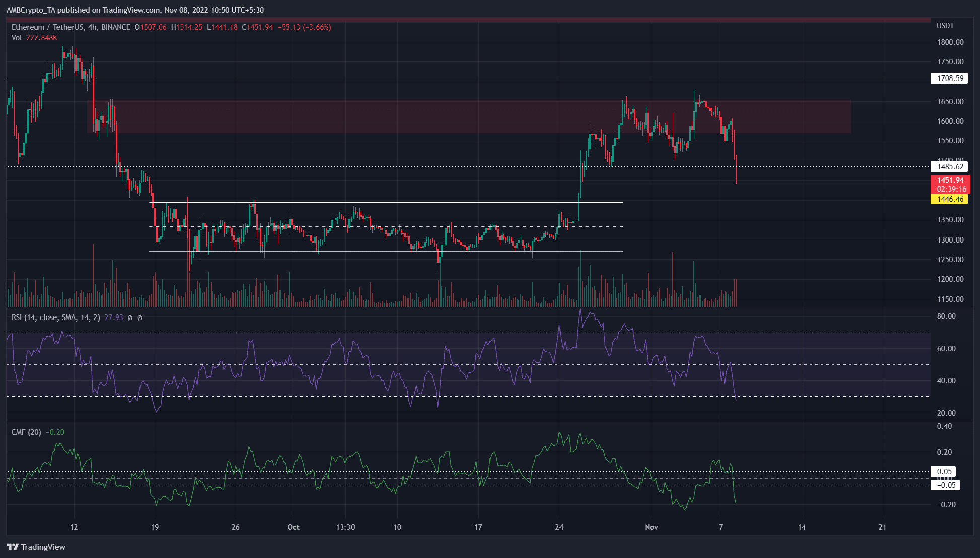Click the RSI scale label 20.00
The height and width of the screenshot is (558, 980).
tap(946, 413)
